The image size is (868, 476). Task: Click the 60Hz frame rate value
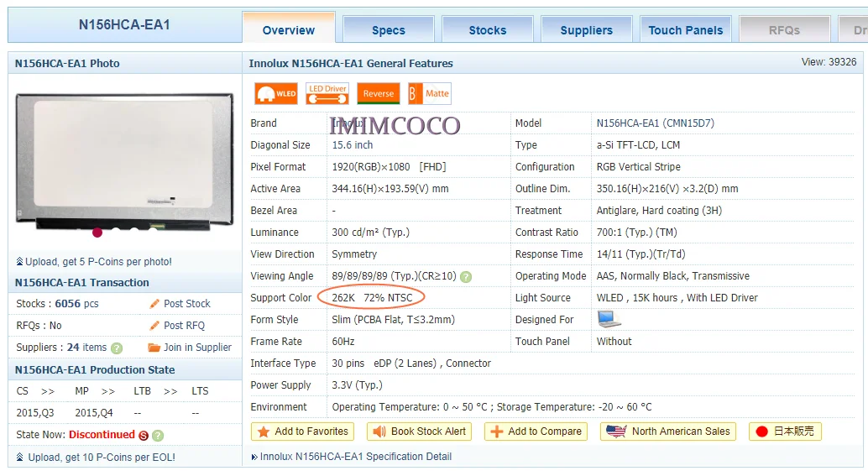tap(343, 342)
